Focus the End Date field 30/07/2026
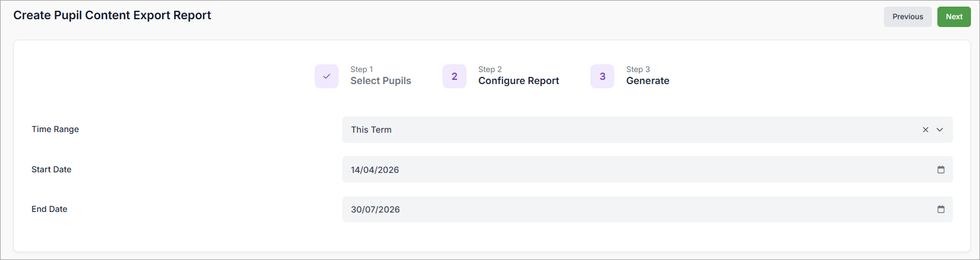Screen dimensions: 980x260 [647, 210]
